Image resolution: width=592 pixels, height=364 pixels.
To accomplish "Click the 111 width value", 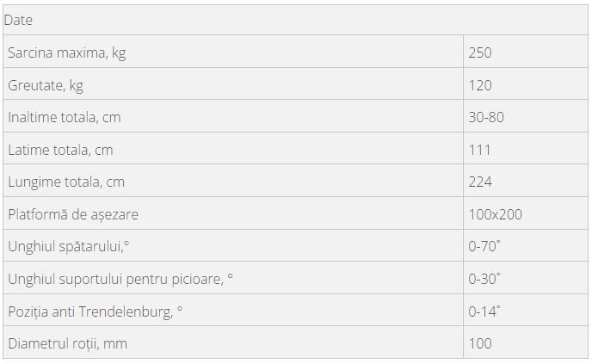I will [x=479, y=151].
